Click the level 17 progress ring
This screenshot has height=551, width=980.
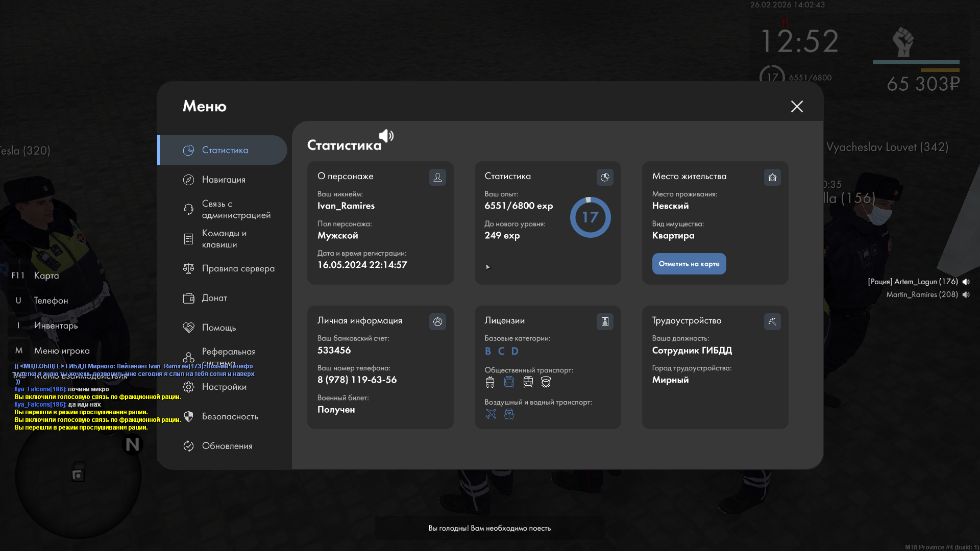(x=590, y=217)
